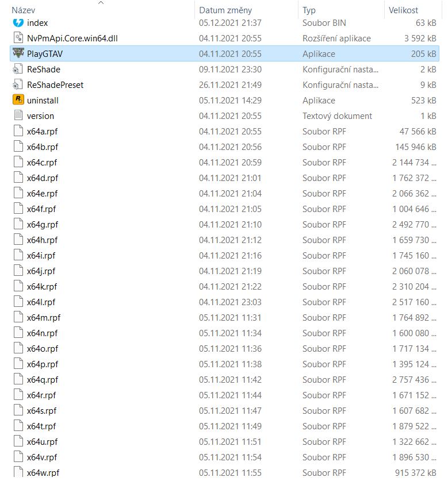The image size is (448, 481).
Task: Click the x64l.rpf file icon
Action: [18, 302]
